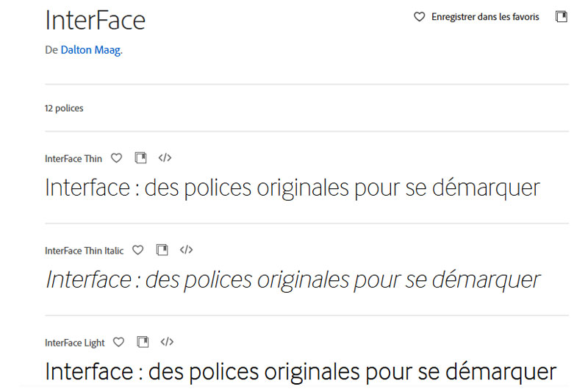Click the InterFace page title
This screenshot has width=588, height=392.
(96, 21)
